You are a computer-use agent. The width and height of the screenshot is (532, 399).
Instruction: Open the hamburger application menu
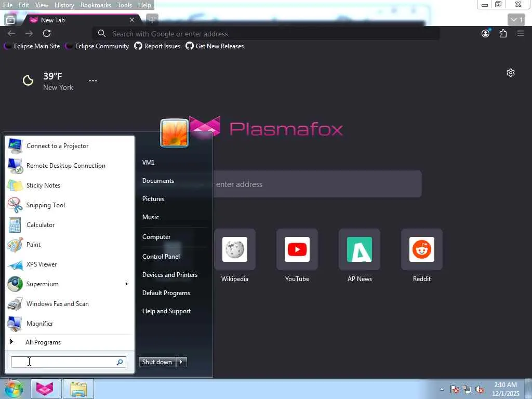click(x=521, y=33)
